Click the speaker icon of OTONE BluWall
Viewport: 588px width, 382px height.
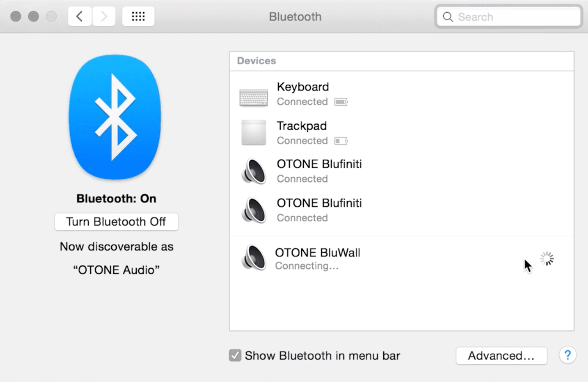(x=254, y=257)
